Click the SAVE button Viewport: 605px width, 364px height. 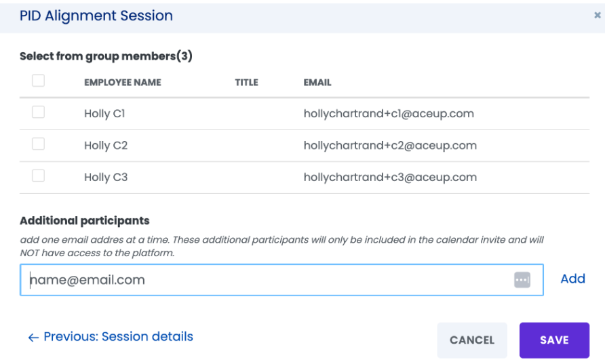554,340
